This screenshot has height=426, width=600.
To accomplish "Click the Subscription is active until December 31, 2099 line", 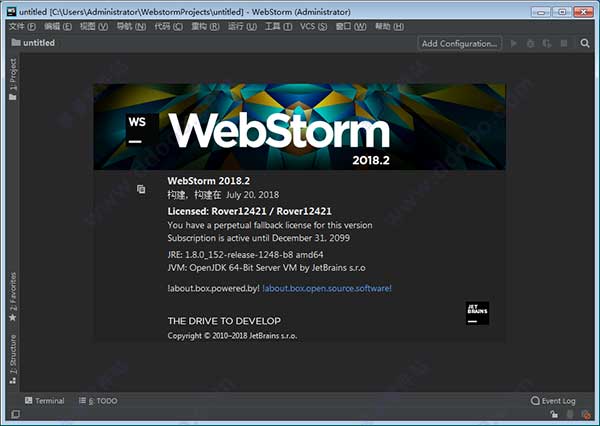I will (x=259, y=238).
